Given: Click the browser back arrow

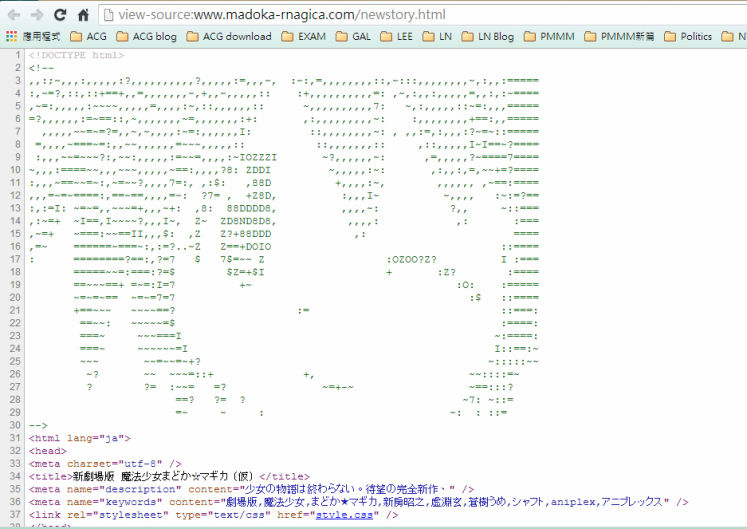Looking at the screenshot, I should [13, 15].
